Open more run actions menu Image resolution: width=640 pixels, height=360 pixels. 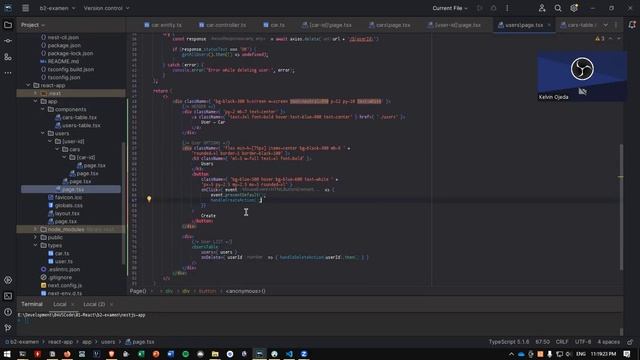tap(507, 8)
